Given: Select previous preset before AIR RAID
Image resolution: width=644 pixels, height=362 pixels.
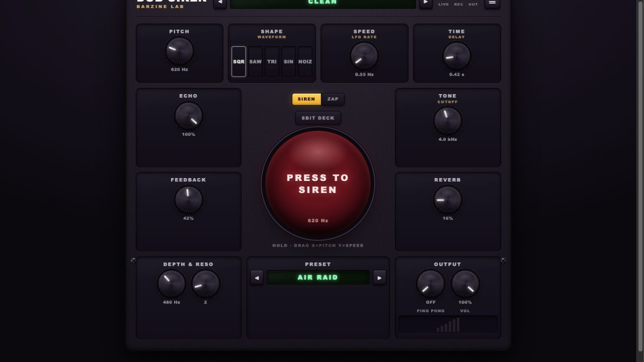Looking at the screenshot, I should (257, 278).
